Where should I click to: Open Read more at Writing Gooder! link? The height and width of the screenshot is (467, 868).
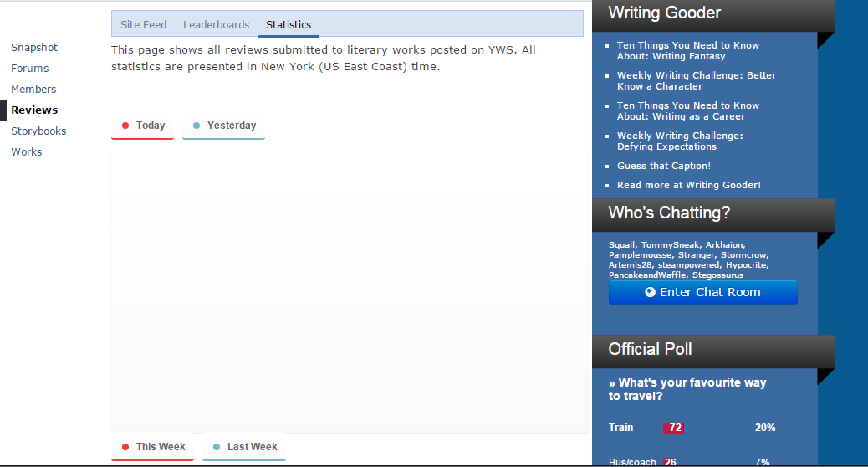point(689,185)
